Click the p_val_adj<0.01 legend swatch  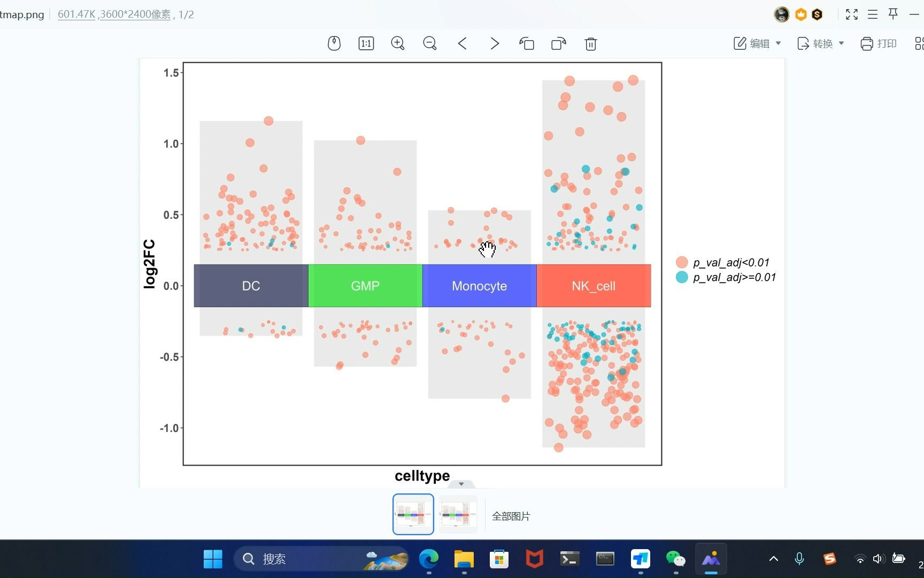pyautogui.click(x=682, y=262)
